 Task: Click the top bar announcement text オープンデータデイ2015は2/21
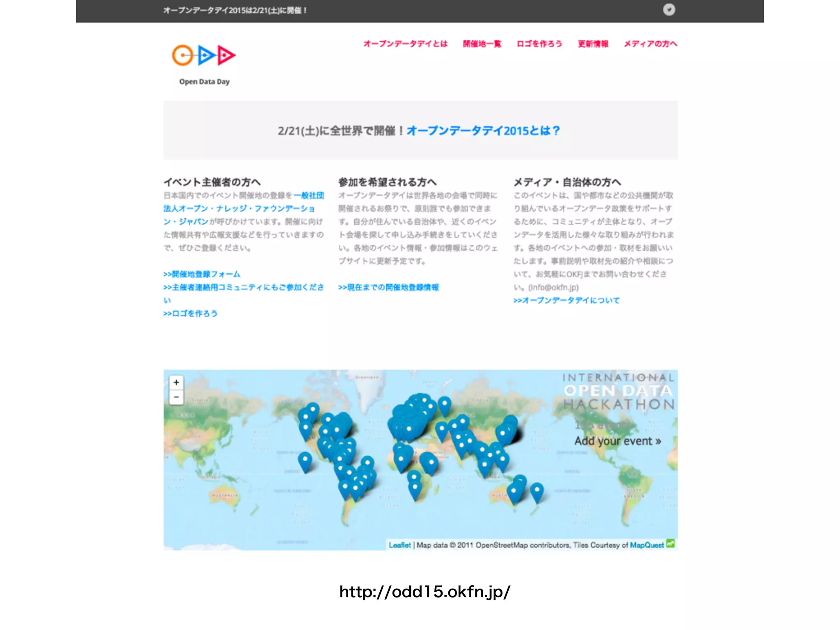235,10
